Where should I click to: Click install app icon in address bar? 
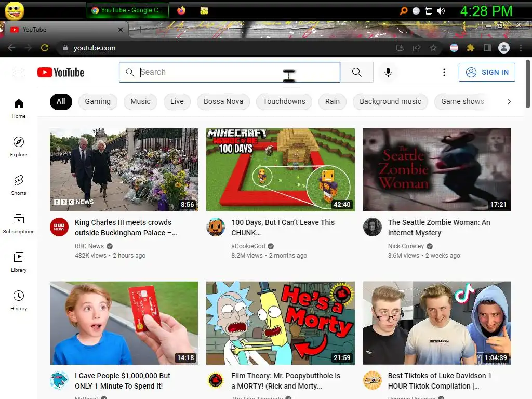coord(400,48)
